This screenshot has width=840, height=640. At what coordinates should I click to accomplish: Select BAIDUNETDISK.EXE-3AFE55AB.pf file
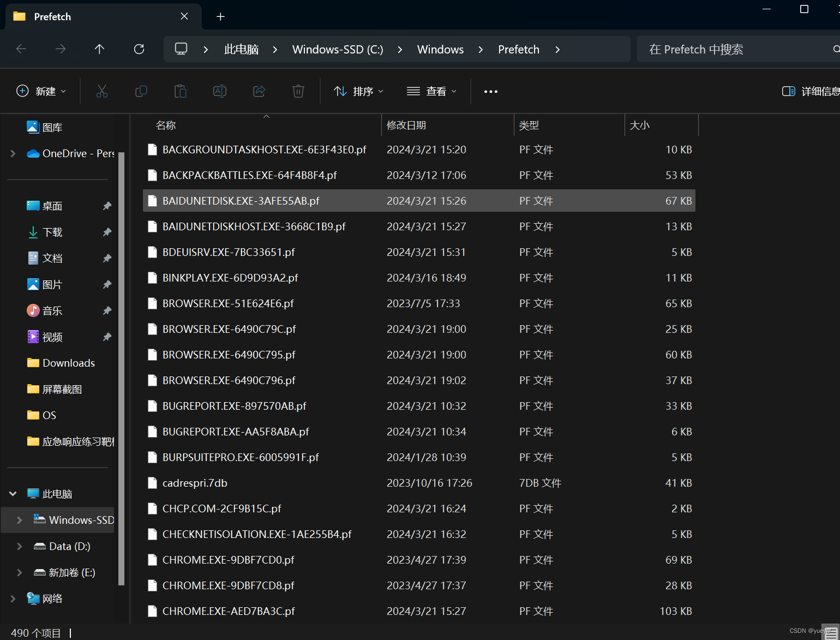tap(419, 201)
